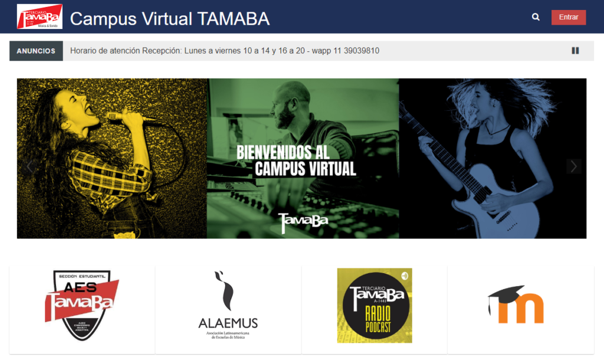Click the Campus Virtual TAMABA title

tap(169, 18)
